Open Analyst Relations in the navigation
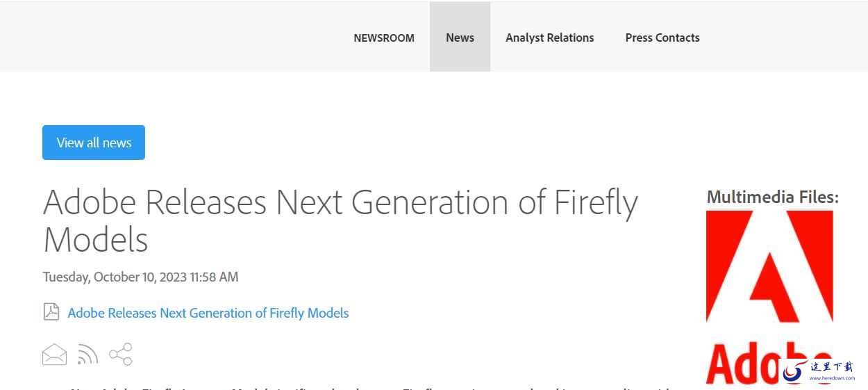This screenshot has height=390, width=868. point(550,38)
